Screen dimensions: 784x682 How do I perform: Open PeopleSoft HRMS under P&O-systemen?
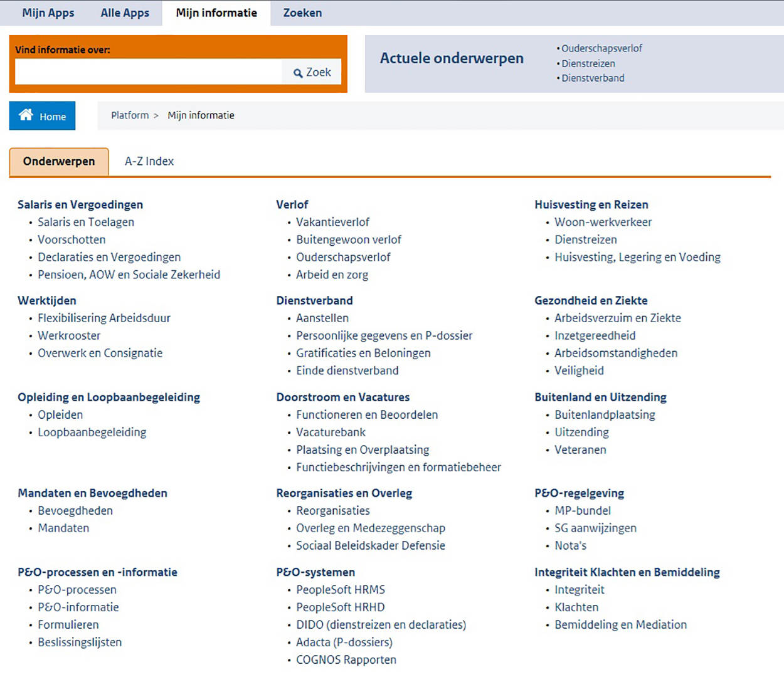click(341, 589)
